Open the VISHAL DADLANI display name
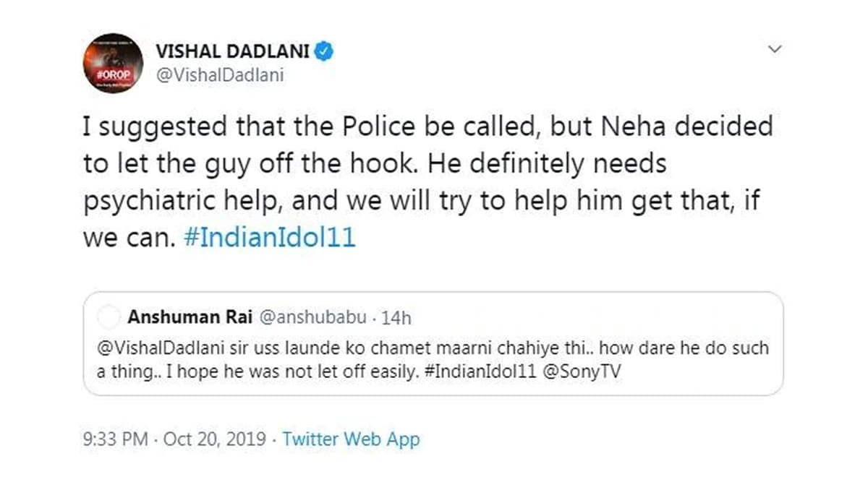 tap(233, 53)
